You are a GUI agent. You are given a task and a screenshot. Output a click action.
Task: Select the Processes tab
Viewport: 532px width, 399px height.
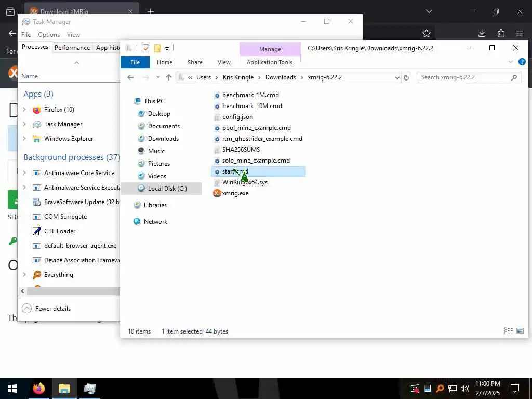coord(35,47)
